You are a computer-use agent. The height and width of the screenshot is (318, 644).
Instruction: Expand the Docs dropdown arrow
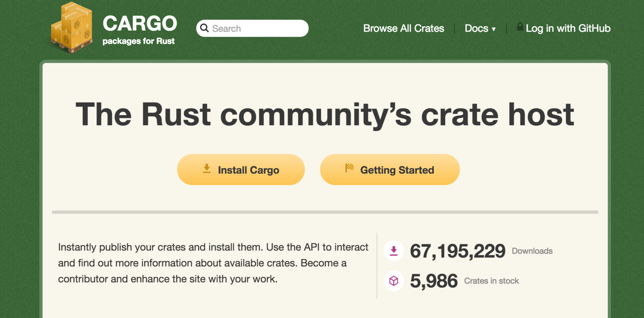click(x=493, y=29)
